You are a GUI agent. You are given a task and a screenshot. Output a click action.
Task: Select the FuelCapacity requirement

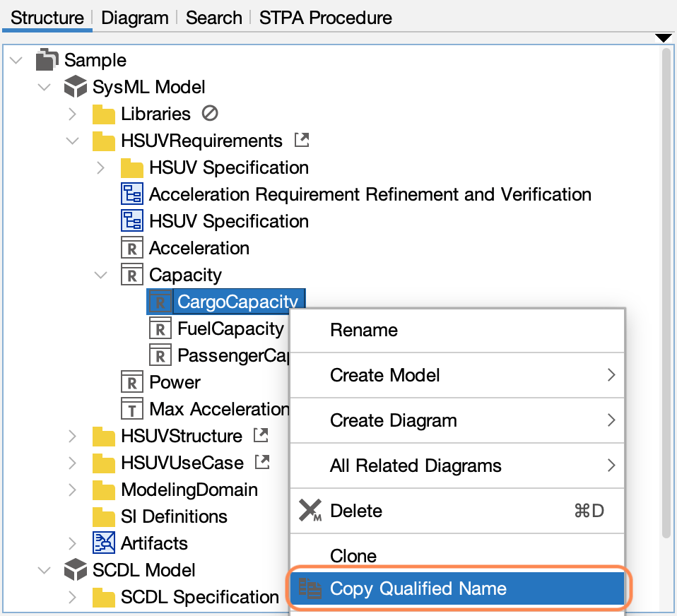pos(230,329)
